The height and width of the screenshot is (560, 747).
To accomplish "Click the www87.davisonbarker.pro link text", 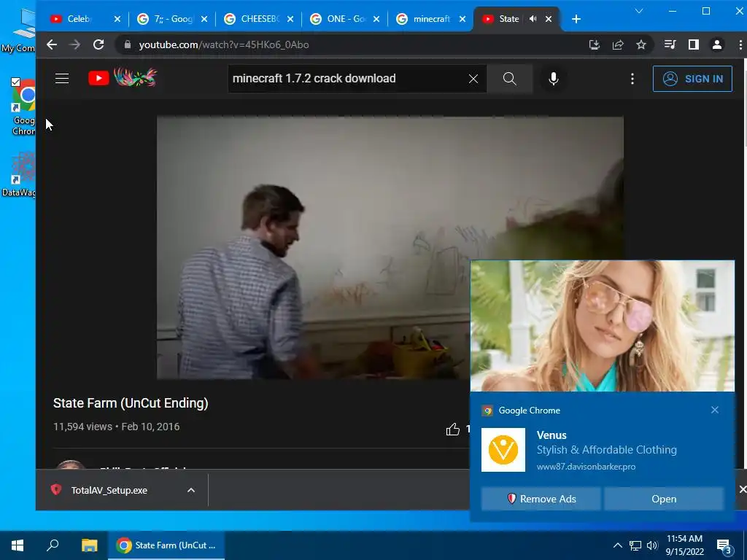I will 586,467.
